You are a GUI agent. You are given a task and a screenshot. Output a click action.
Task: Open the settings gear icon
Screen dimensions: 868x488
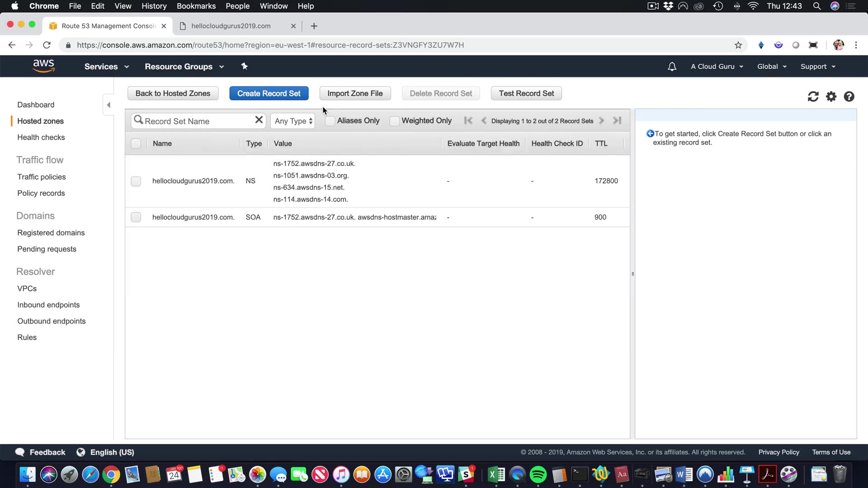tap(831, 97)
